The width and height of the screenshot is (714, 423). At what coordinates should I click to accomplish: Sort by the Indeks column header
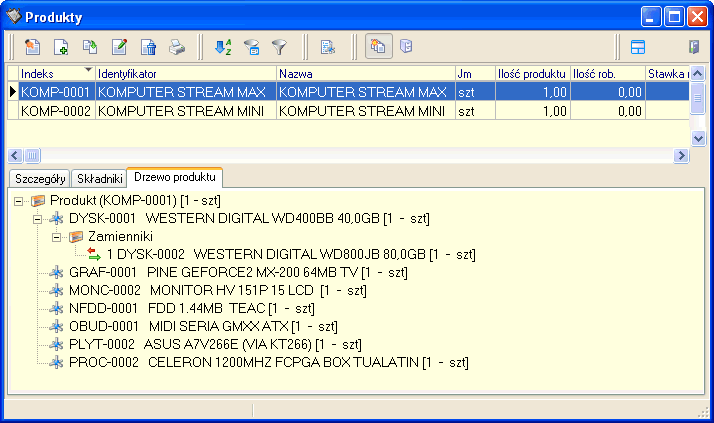pyautogui.click(x=56, y=74)
